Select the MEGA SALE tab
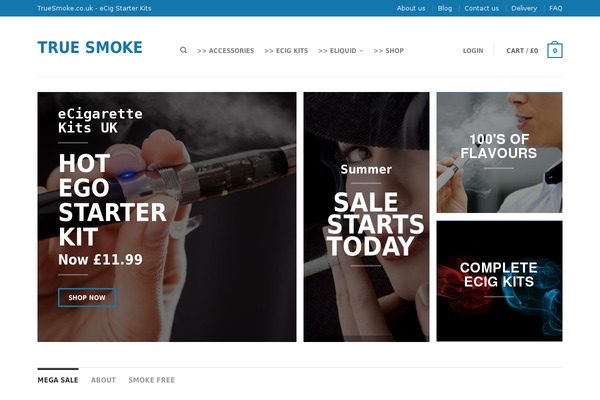This screenshot has height=400, width=600. (58, 380)
